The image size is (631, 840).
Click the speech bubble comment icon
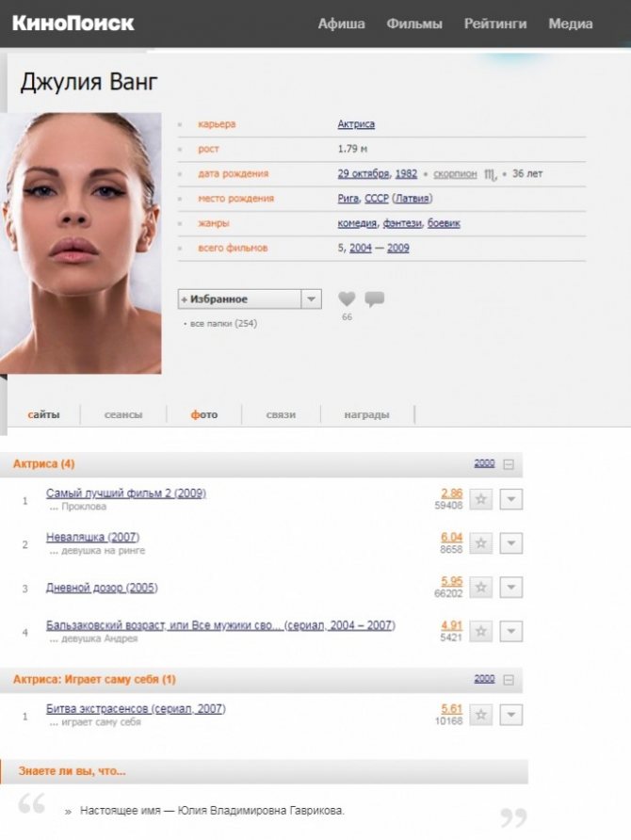point(374,299)
